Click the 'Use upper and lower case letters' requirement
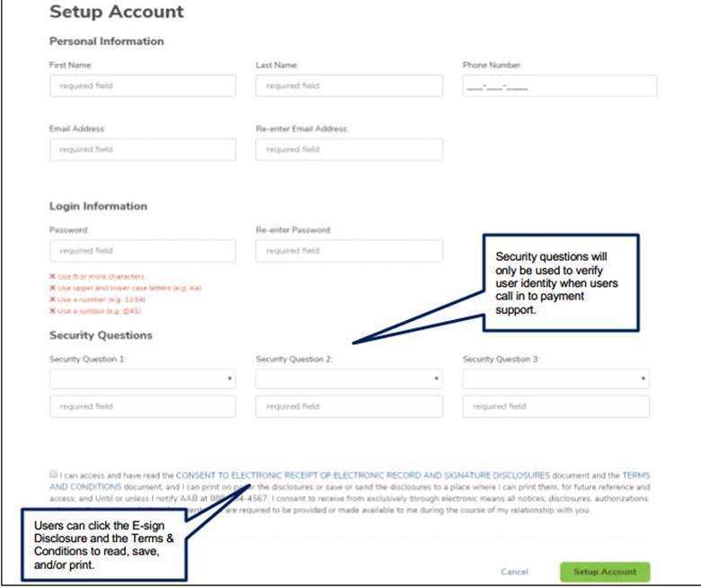Screen dimensions: 701x588 [126, 288]
